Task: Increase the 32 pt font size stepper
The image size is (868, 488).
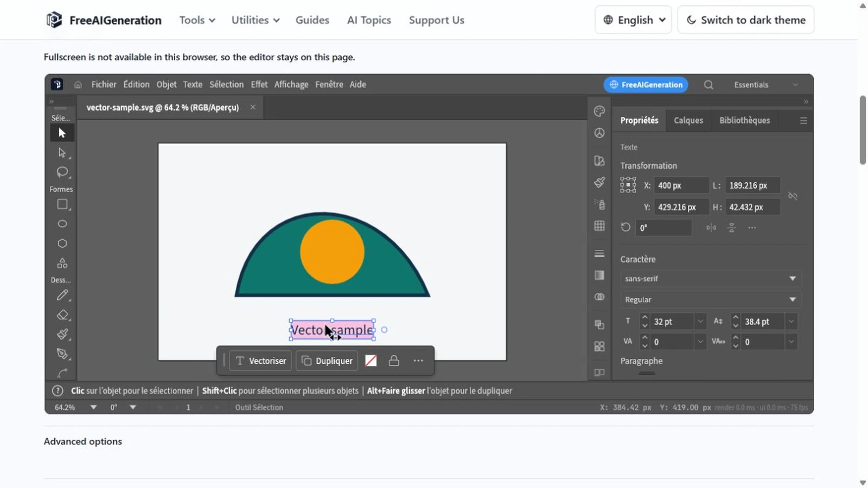Action: pos(644,317)
